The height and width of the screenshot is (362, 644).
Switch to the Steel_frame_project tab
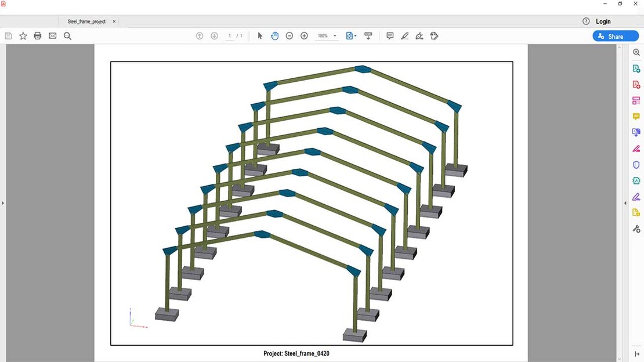pos(86,21)
